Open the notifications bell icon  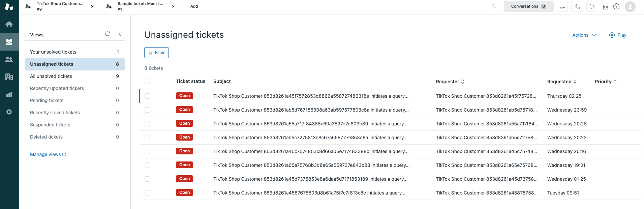(591, 6)
